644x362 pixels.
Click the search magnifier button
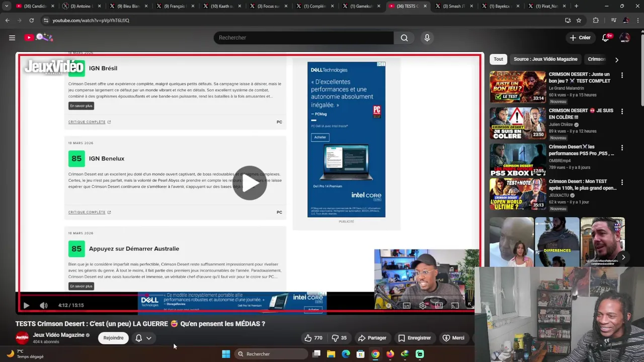[404, 38]
